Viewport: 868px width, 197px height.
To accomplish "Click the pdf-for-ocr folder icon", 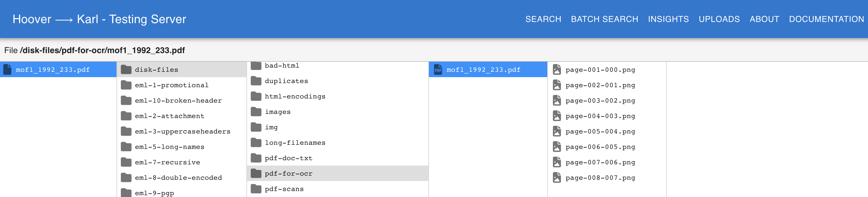I will point(256,174).
